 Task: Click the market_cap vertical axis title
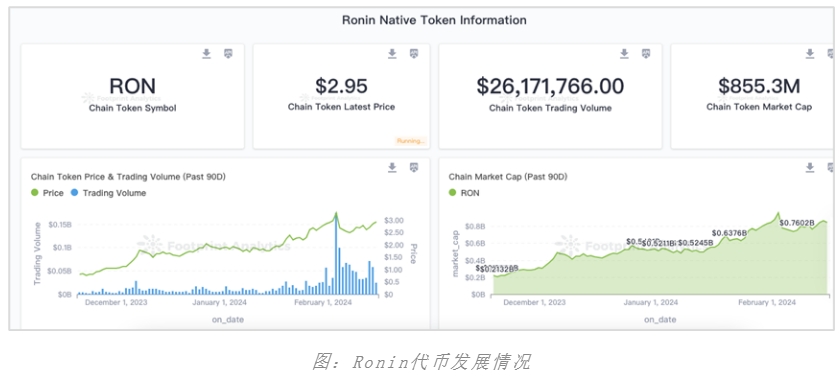click(x=455, y=254)
